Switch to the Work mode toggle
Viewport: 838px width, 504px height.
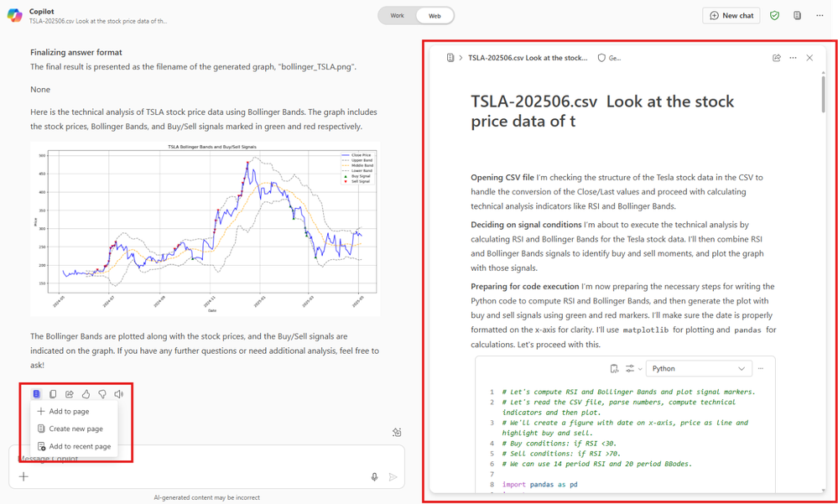pos(397,16)
